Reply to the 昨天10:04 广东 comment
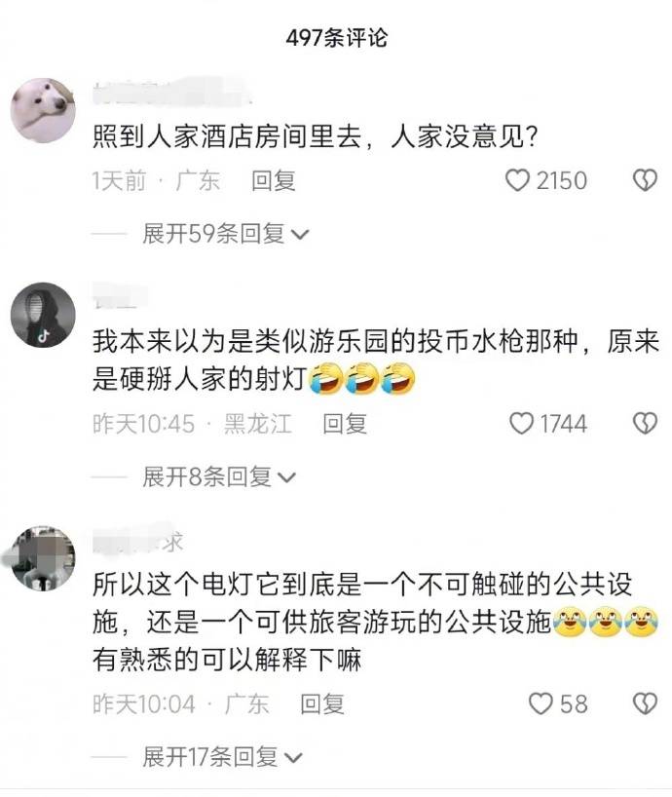The image size is (672, 797). pyautogui.click(x=322, y=704)
